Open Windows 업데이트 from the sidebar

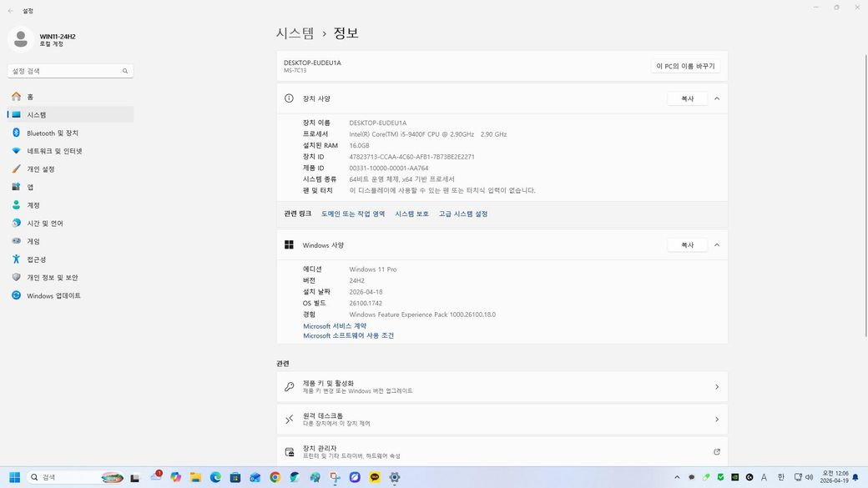[x=53, y=296]
